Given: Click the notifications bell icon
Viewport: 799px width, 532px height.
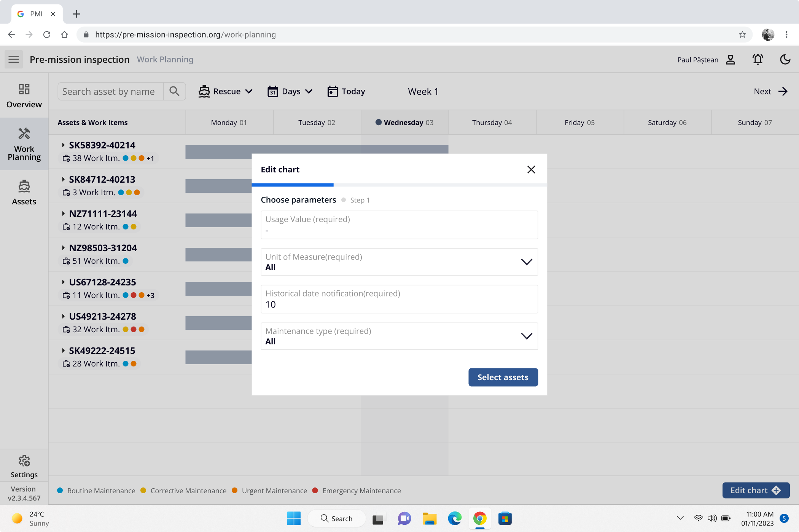Looking at the screenshot, I should point(758,59).
